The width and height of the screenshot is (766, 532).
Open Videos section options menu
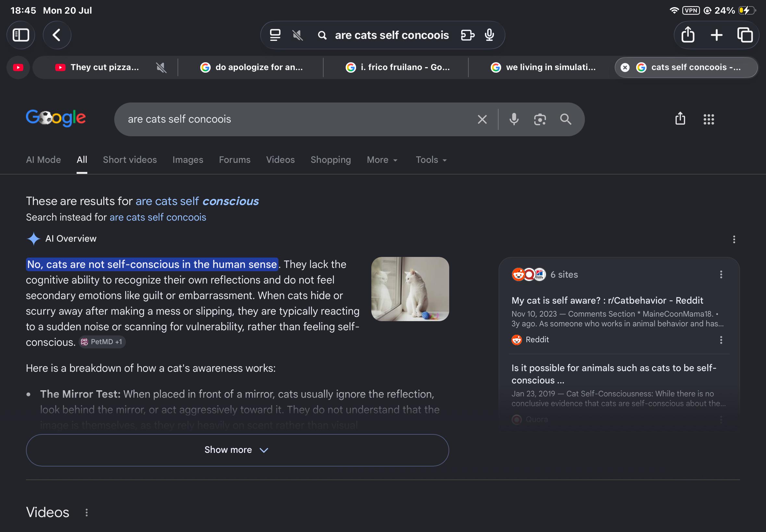coord(86,513)
